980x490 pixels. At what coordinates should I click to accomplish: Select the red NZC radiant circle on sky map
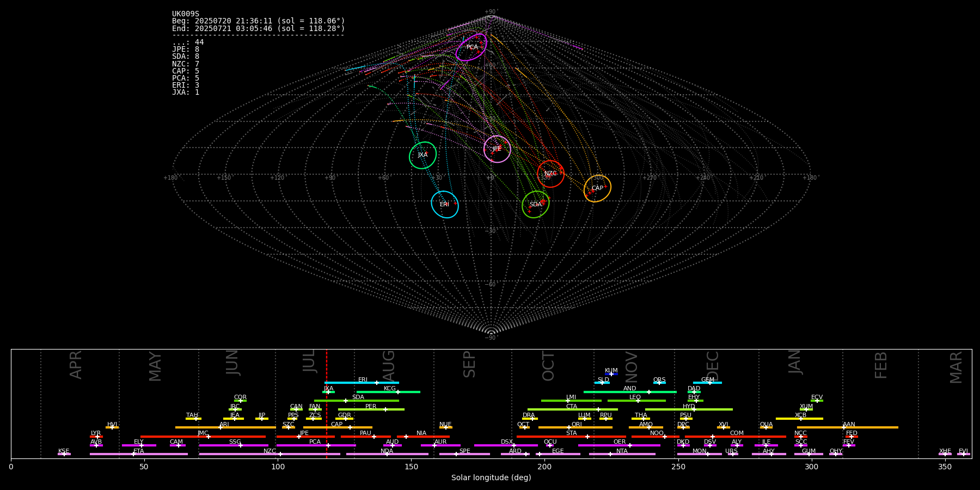pos(550,174)
